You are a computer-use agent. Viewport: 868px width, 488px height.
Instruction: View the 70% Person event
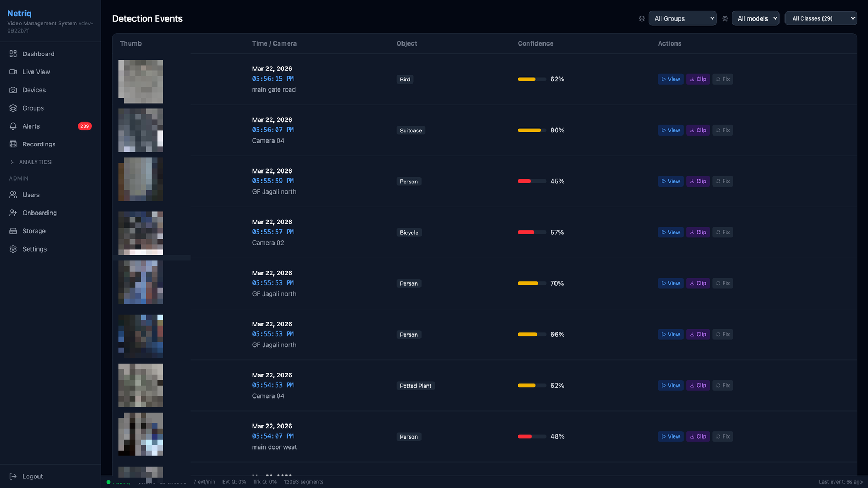[671, 283]
